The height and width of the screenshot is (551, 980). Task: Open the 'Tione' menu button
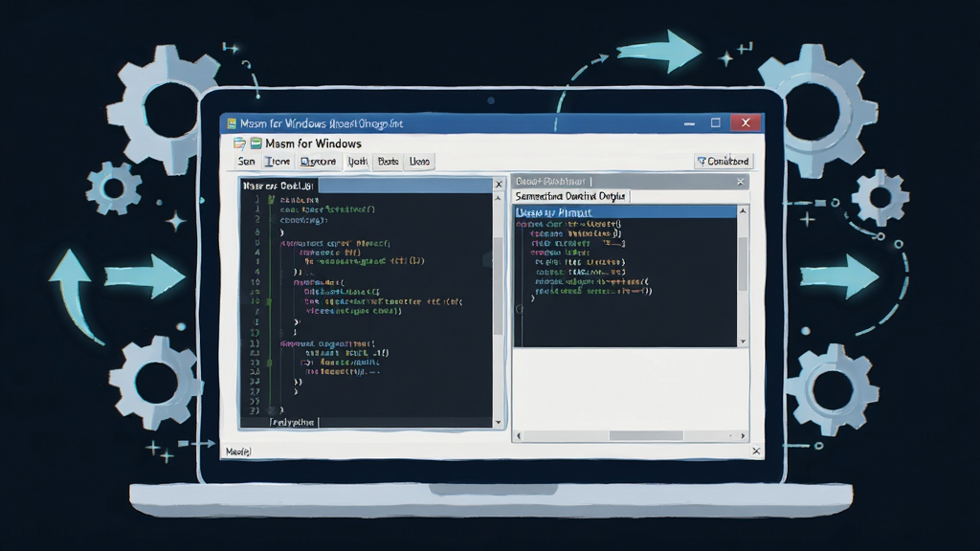[x=278, y=161]
